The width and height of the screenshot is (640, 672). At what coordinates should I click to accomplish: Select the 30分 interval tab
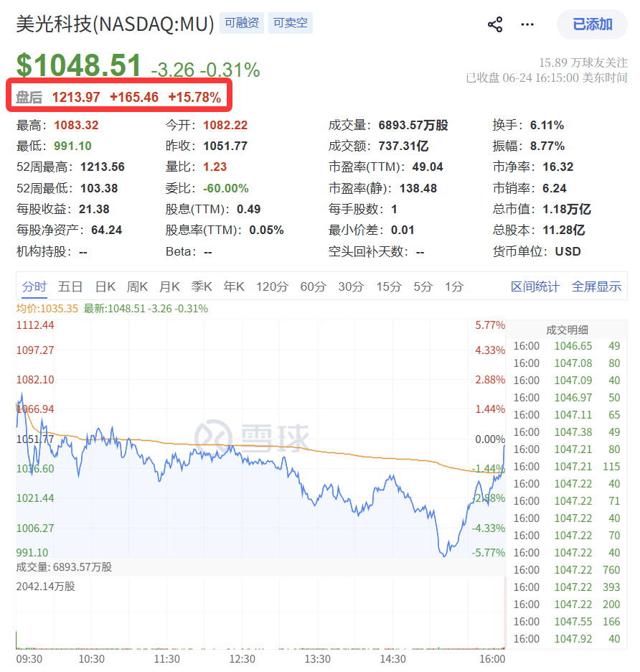coord(351,286)
